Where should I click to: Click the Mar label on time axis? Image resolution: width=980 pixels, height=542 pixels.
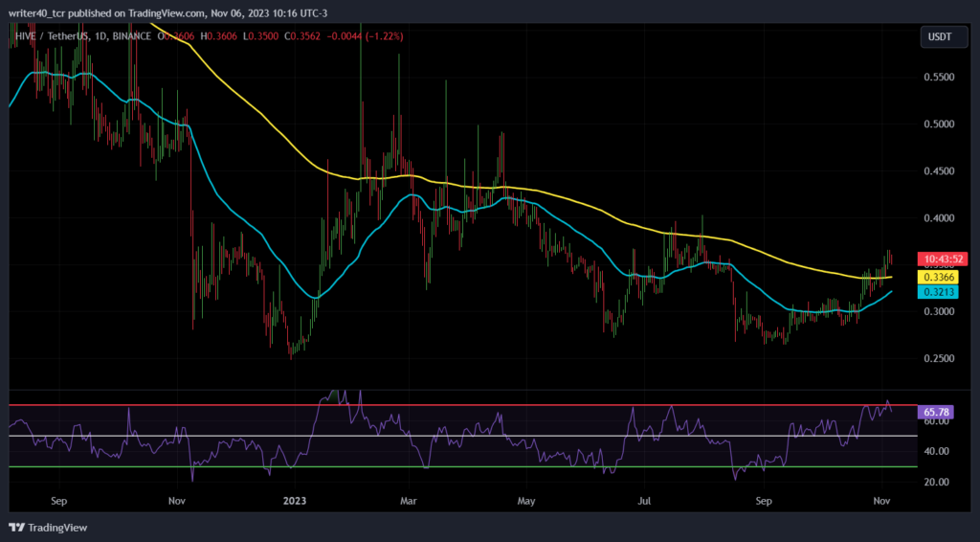pos(409,501)
